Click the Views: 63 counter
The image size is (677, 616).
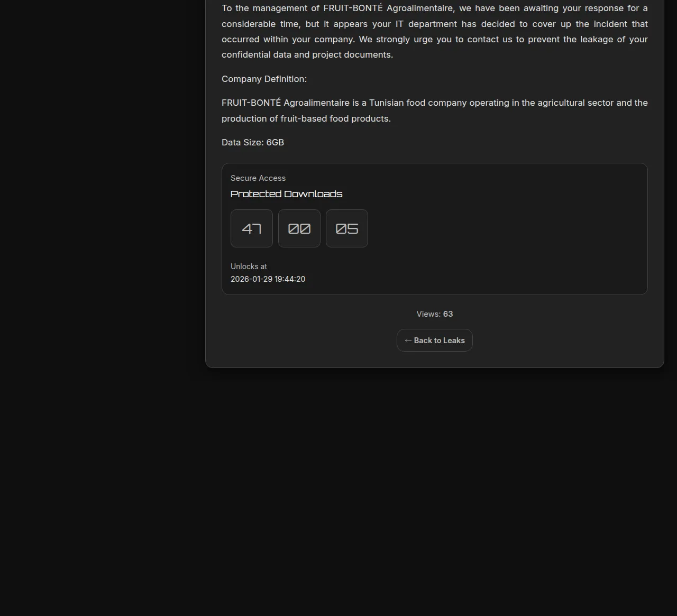pyautogui.click(x=434, y=314)
